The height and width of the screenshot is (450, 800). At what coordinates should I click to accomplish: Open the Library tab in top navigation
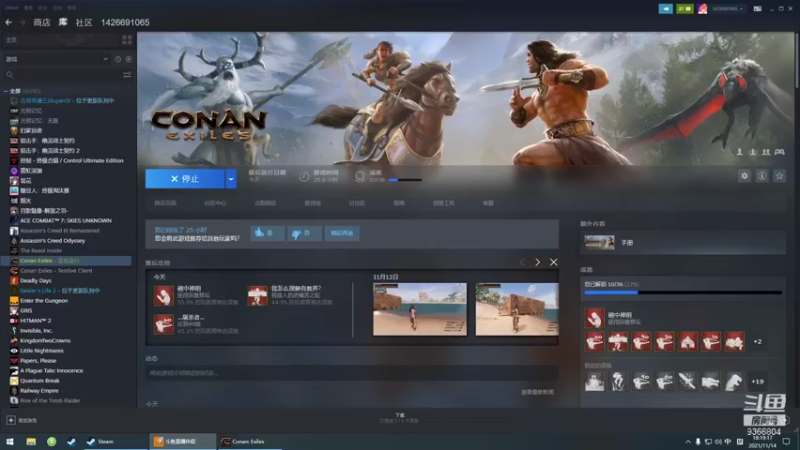pyautogui.click(x=63, y=22)
